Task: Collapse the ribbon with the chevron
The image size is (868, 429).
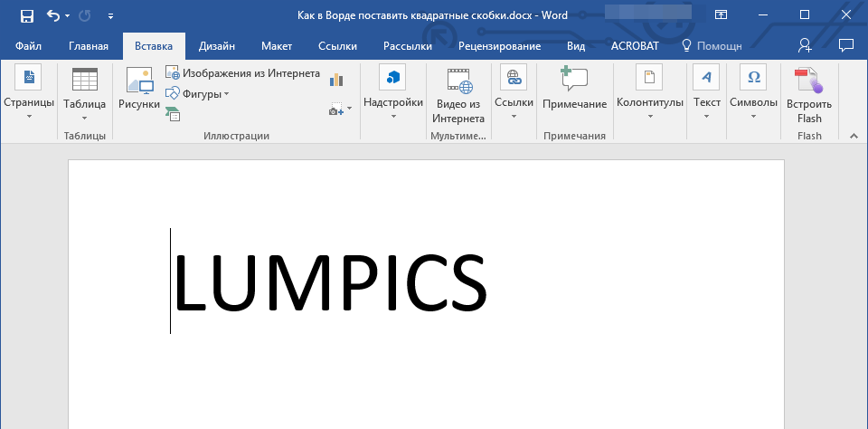Action: coord(852,135)
